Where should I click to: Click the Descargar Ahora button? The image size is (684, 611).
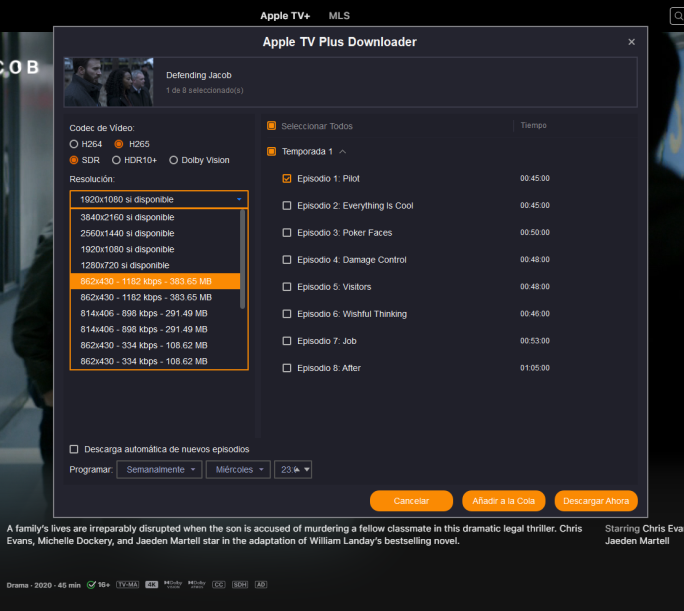pyautogui.click(x=596, y=500)
